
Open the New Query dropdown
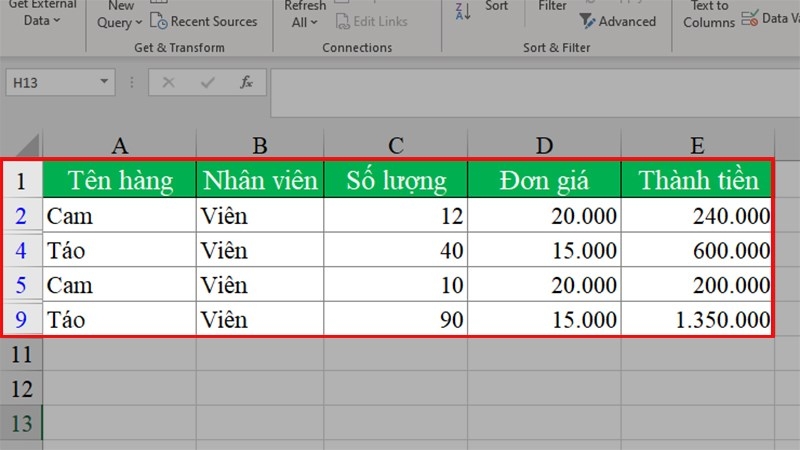[x=119, y=14]
